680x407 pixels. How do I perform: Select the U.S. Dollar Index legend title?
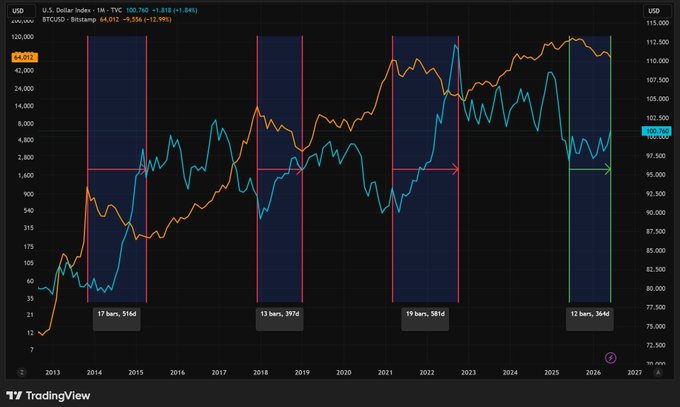(x=82, y=10)
